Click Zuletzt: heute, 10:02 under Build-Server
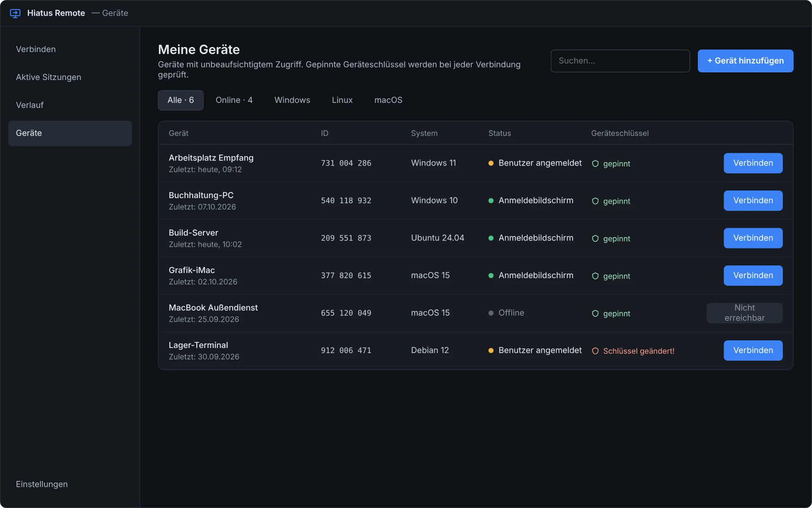 click(205, 244)
